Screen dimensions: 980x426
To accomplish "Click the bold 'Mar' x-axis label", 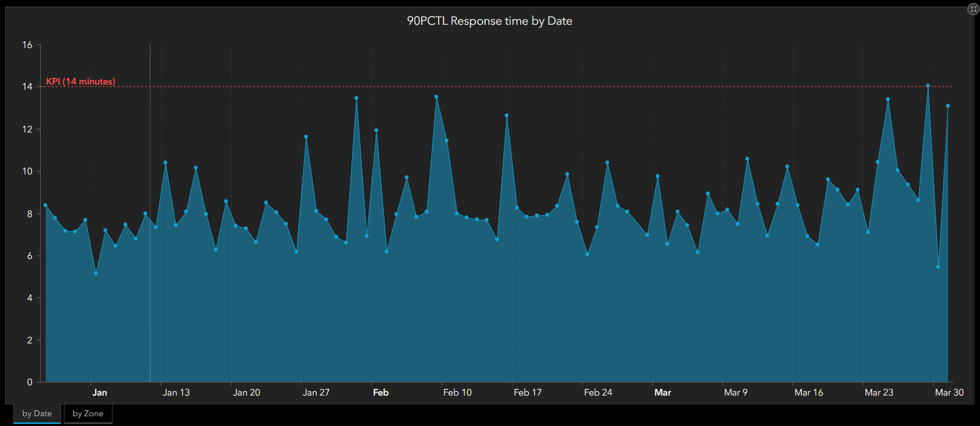I will coord(663,392).
